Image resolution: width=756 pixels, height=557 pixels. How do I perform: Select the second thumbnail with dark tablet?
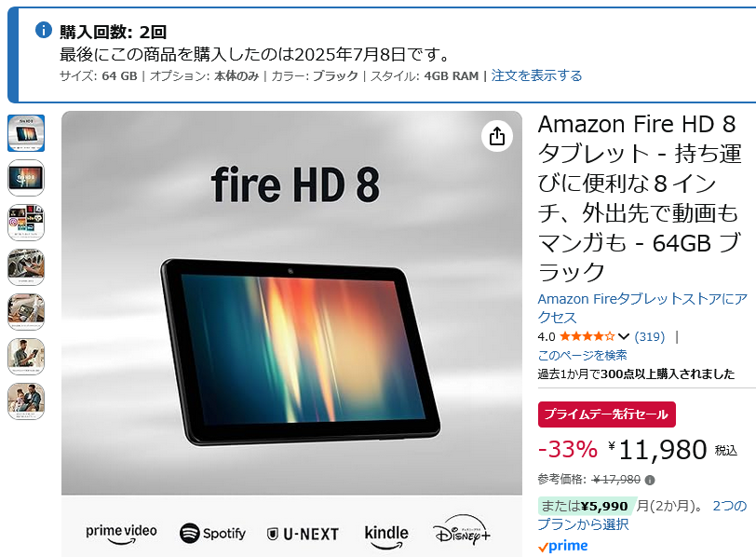click(x=26, y=178)
